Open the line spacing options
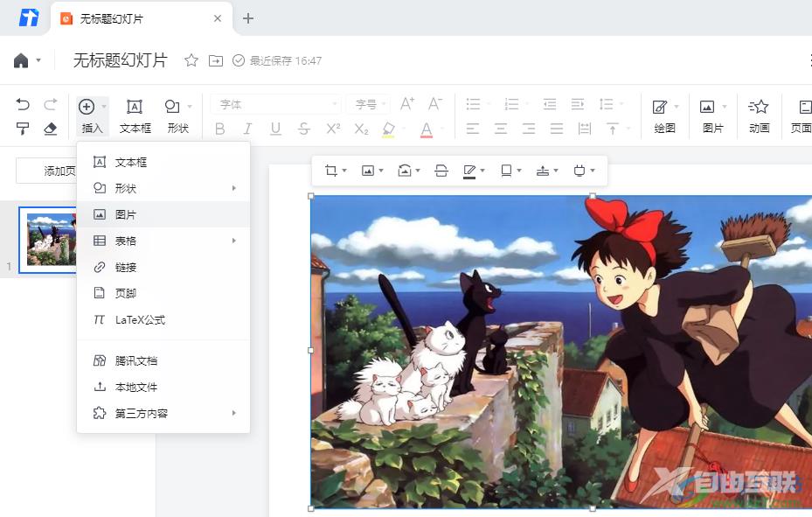The width and height of the screenshot is (812, 517). tap(607, 104)
